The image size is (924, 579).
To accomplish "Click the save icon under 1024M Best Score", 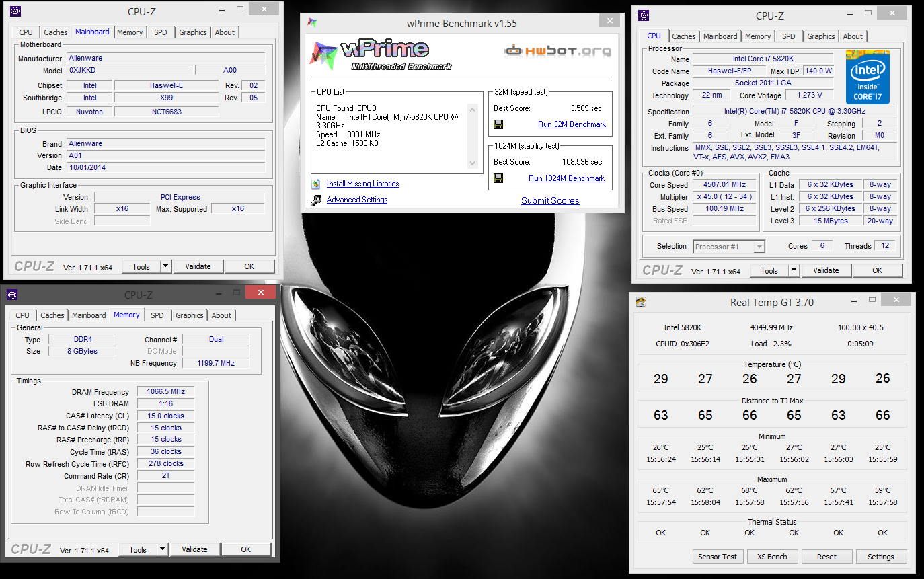I will click(498, 178).
